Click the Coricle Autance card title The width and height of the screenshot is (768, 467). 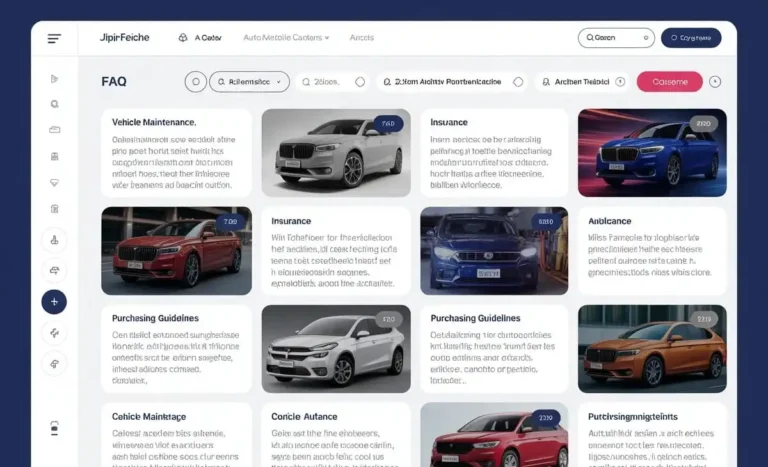304,417
